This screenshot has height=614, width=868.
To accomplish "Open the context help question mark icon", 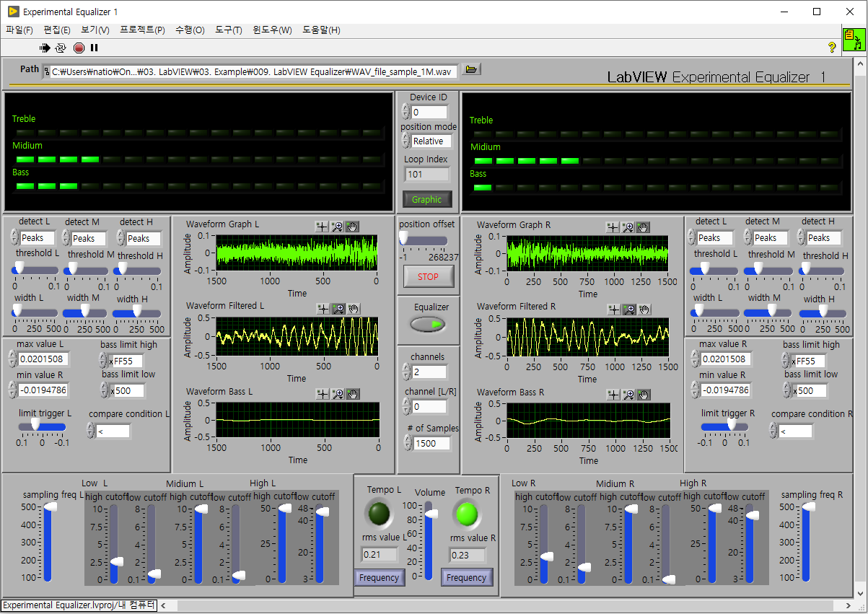I will 832,48.
